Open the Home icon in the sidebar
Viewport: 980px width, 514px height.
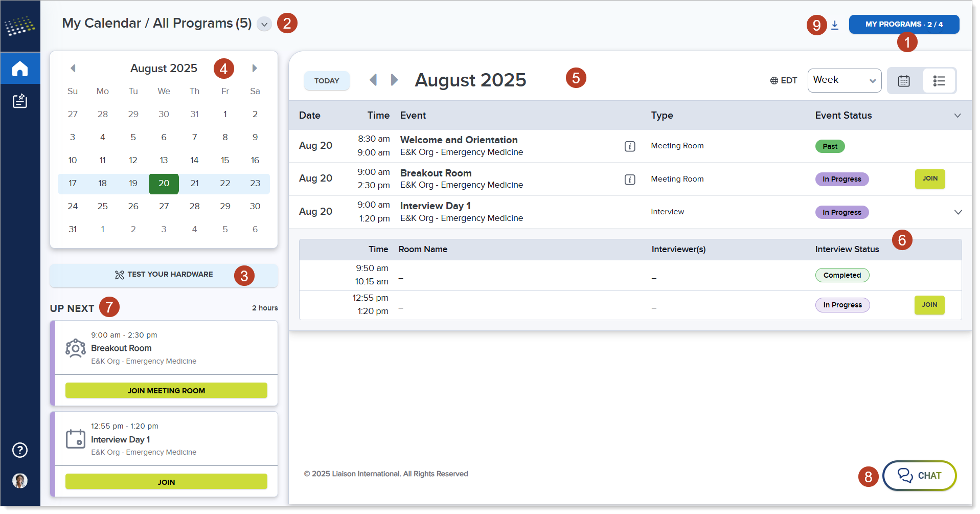coord(20,68)
